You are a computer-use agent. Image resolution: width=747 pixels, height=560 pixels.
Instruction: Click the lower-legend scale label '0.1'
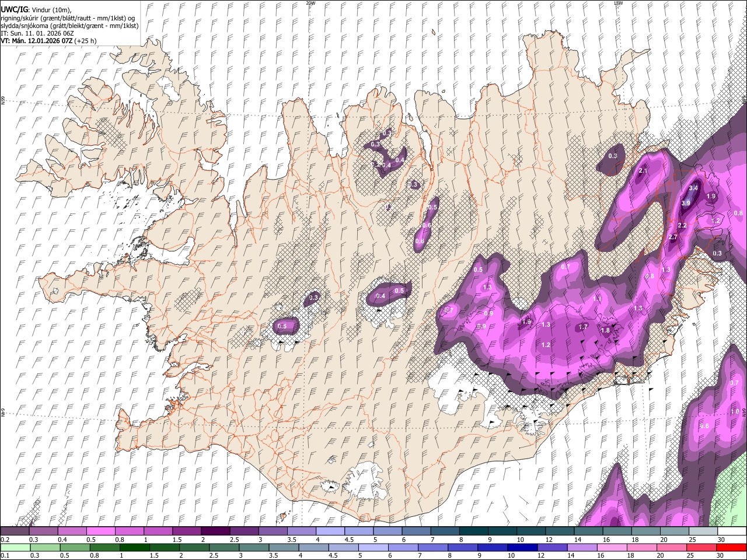pyautogui.click(x=5, y=556)
